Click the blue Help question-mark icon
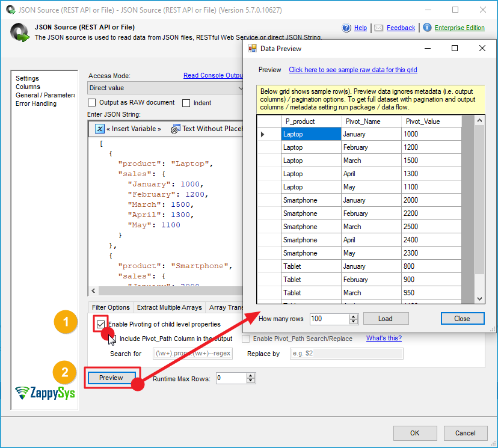The width and height of the screenshot is (498, 448). click(346, 28)
